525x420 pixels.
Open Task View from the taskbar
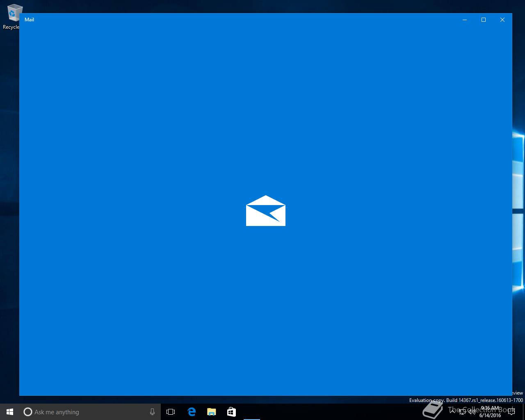coord(171,412)
